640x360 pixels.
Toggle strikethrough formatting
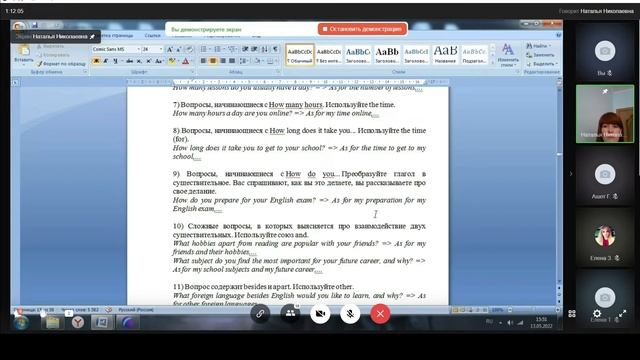[129, 61]
